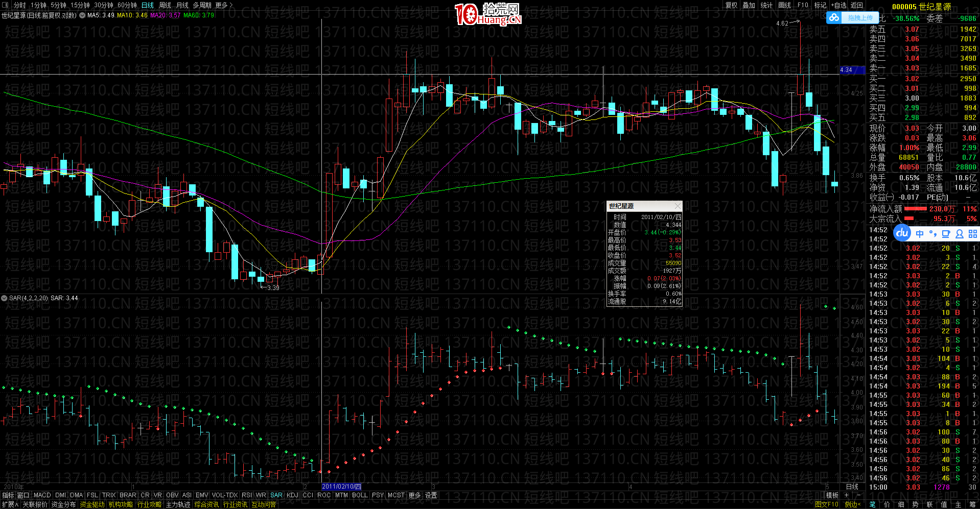Screen dimensions: 980x509
Task: Open indicator 设置 settings
Action: point(431,495)
